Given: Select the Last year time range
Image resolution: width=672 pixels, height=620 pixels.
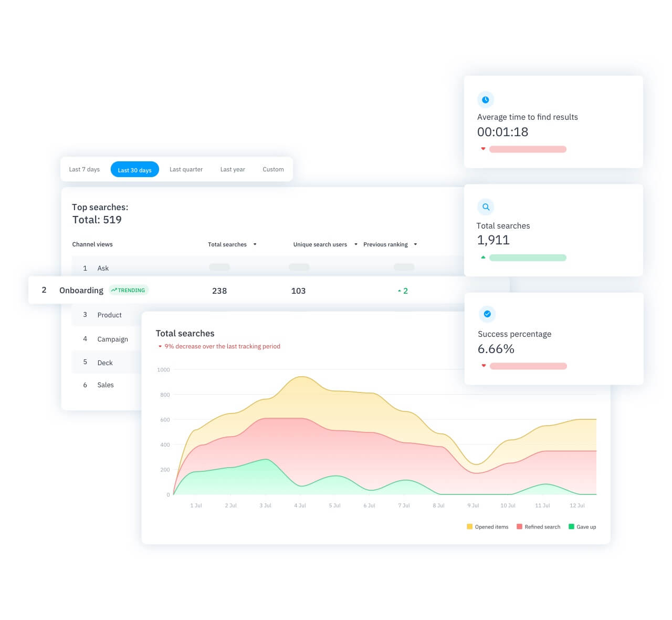Looking at the screenshot, I should (233, 169).
